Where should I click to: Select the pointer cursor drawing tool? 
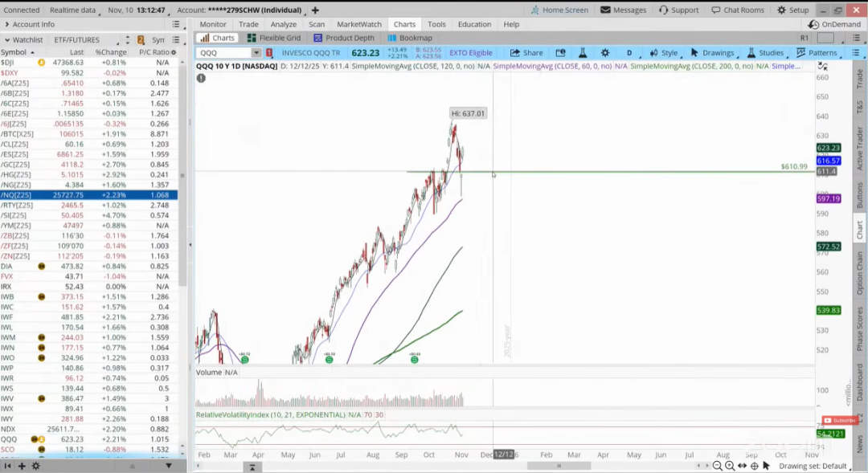(x=766, y=466)
